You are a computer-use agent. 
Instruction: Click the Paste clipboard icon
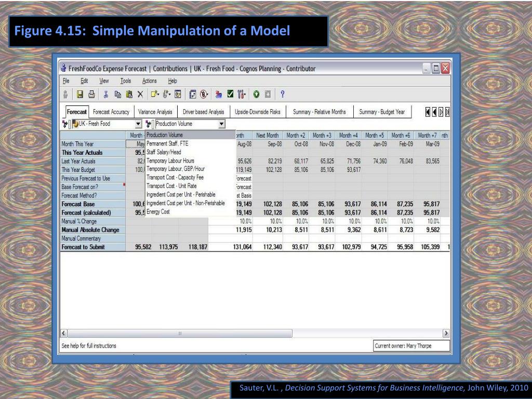pyautogui.click(x=129, y=95)
